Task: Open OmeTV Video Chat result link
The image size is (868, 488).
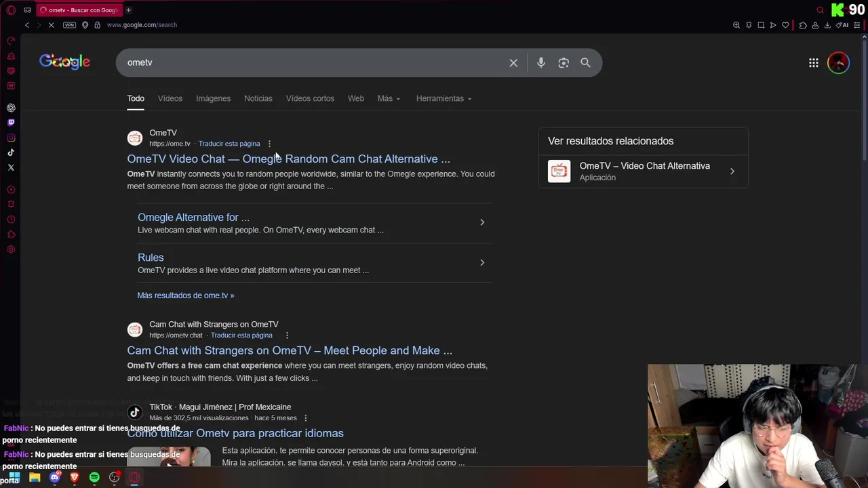Action: pos(288,159)
